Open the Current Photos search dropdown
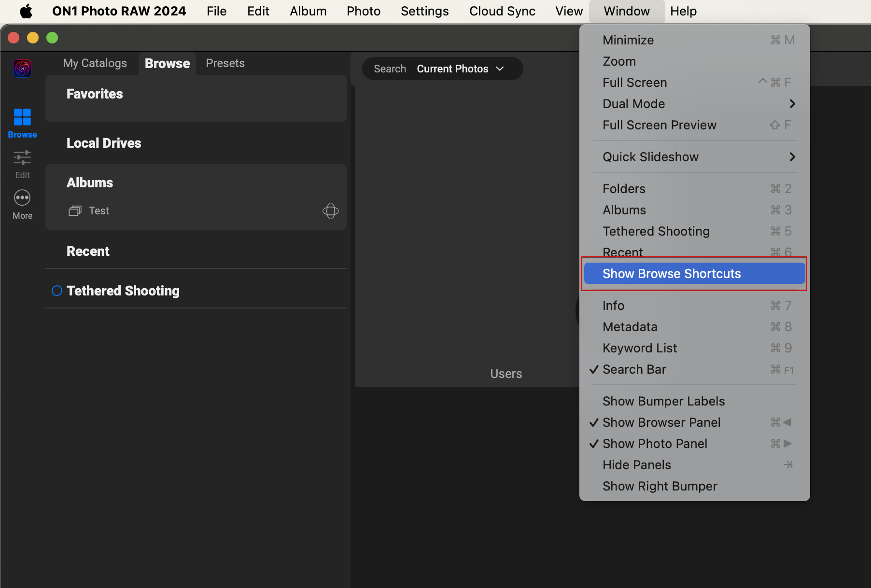This screenshot has width=871, height=588. pos(460,69)
